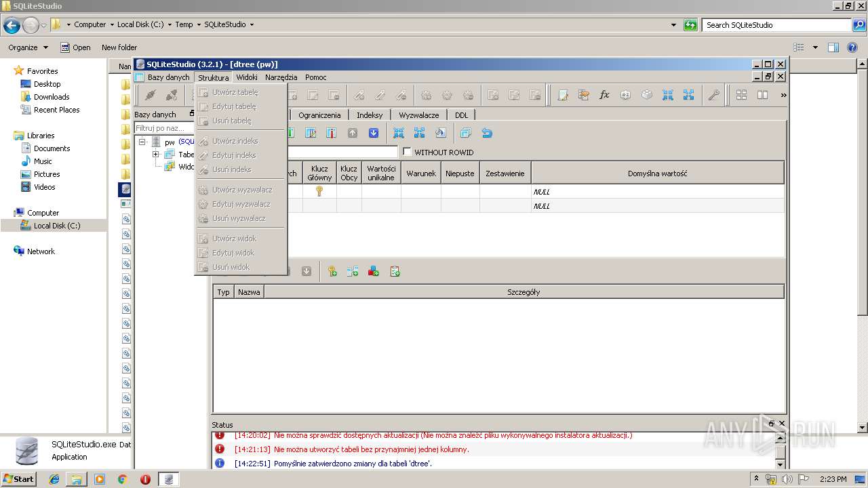Click the Search SQLiteStudio search box
Screen dimensions: 868x488
click(776, 25)
